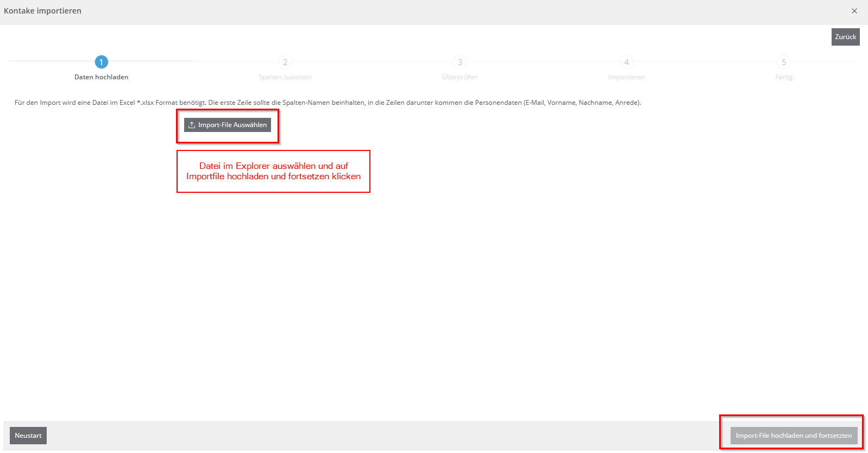
Task: Close the Kontake importieren dialog
Action: (x=854, y=11)
